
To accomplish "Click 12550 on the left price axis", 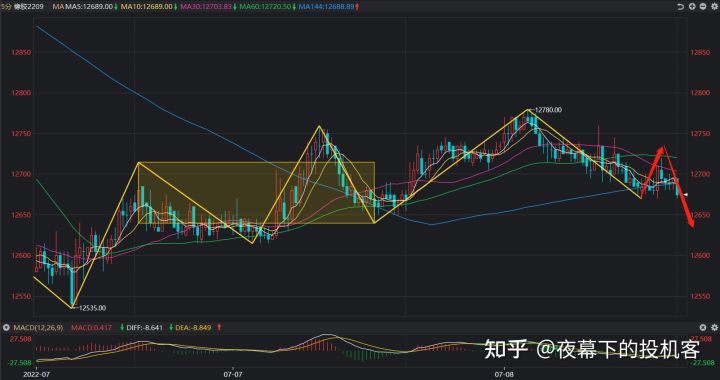I will click(22, 296).
